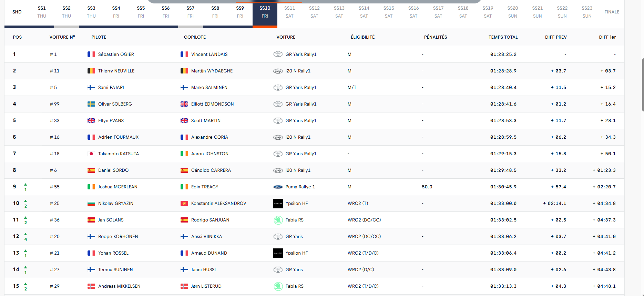644x296 pixels.
Task: Click the Belgian flag beside Thierry NEUVILLE
Action: click(91, 71)
